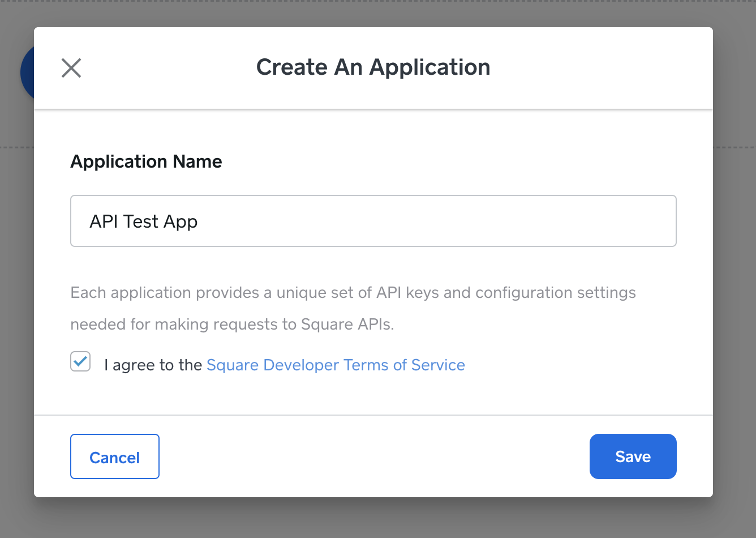Click the API keys description paragraph

[x=353, y=293]
